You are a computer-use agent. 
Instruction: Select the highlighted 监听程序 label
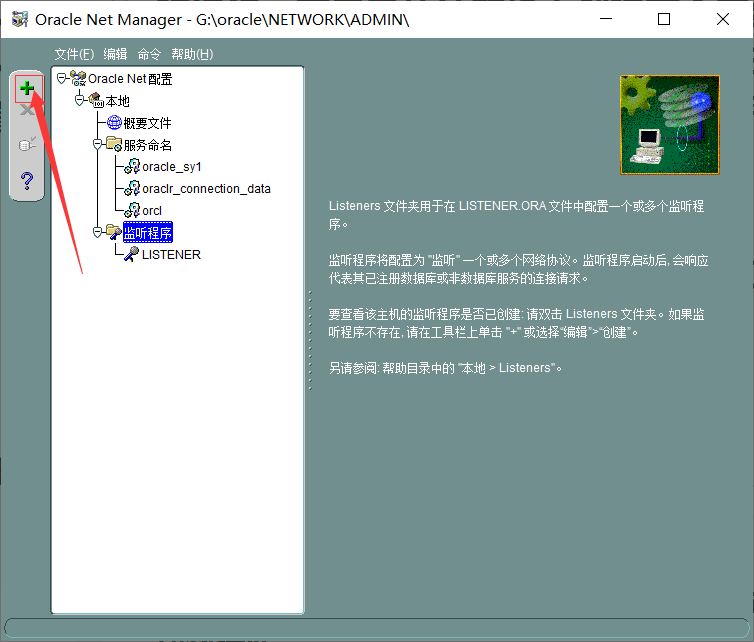coord(148,233)
